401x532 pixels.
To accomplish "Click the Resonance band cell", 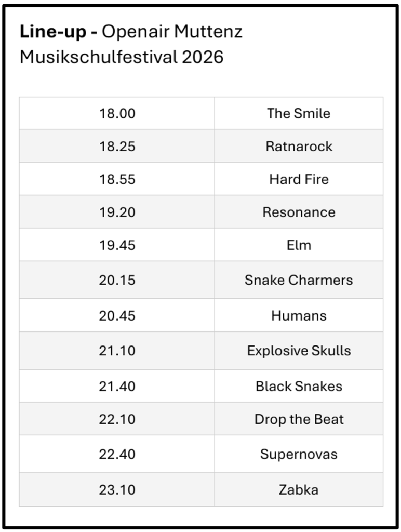I will pyautogui.click(x=299, y=212).
